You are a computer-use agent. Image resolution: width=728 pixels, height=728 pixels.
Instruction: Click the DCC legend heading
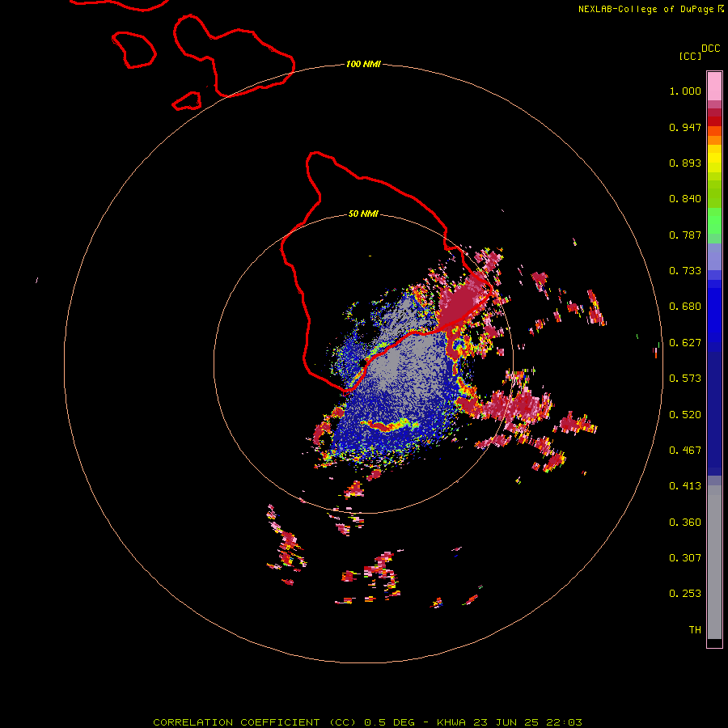click(711, 49)
